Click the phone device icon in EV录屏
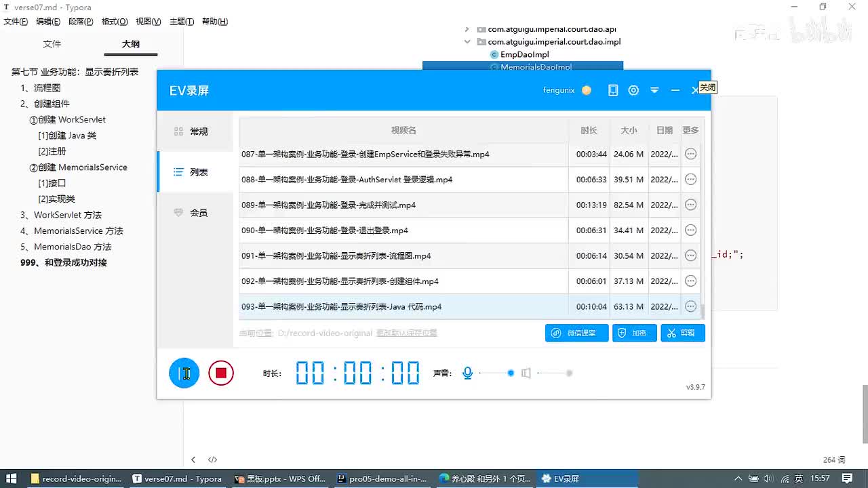868x488 pixels. (613, 90)
